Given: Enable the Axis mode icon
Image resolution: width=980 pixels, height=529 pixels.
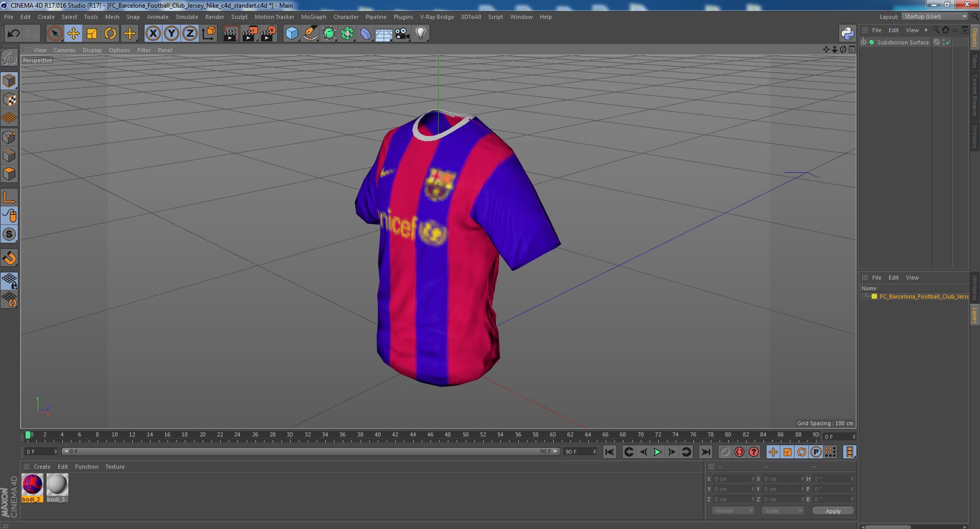Looking at the screenshot, I should click(9, 197).
